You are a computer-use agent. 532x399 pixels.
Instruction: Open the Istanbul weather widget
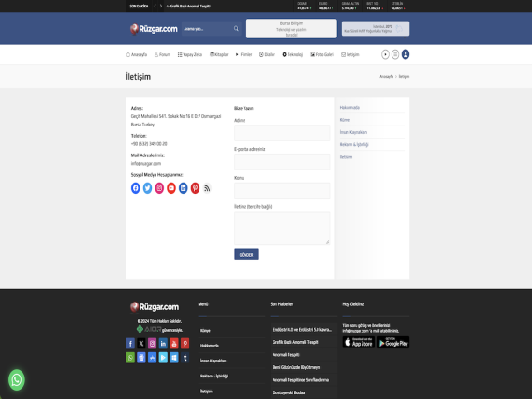click(x=376, y=28)
